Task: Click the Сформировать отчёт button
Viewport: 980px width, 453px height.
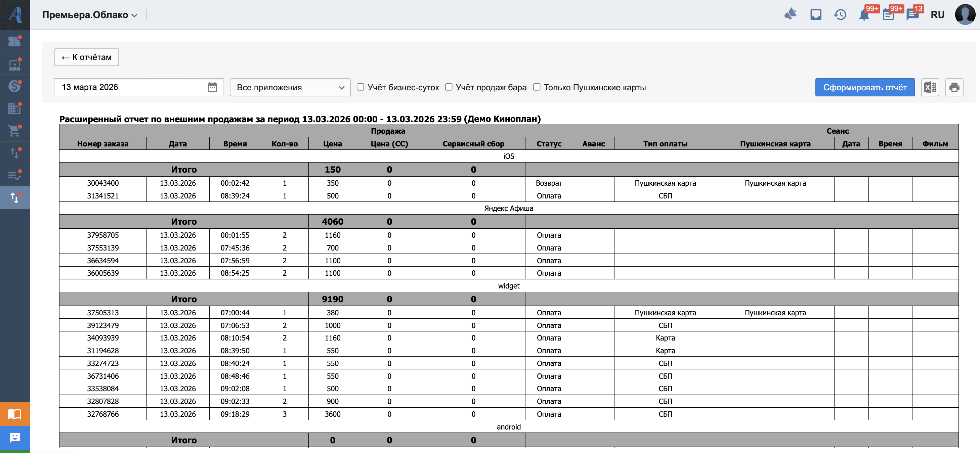Action: pyautogui.click(x=864, y=88)
